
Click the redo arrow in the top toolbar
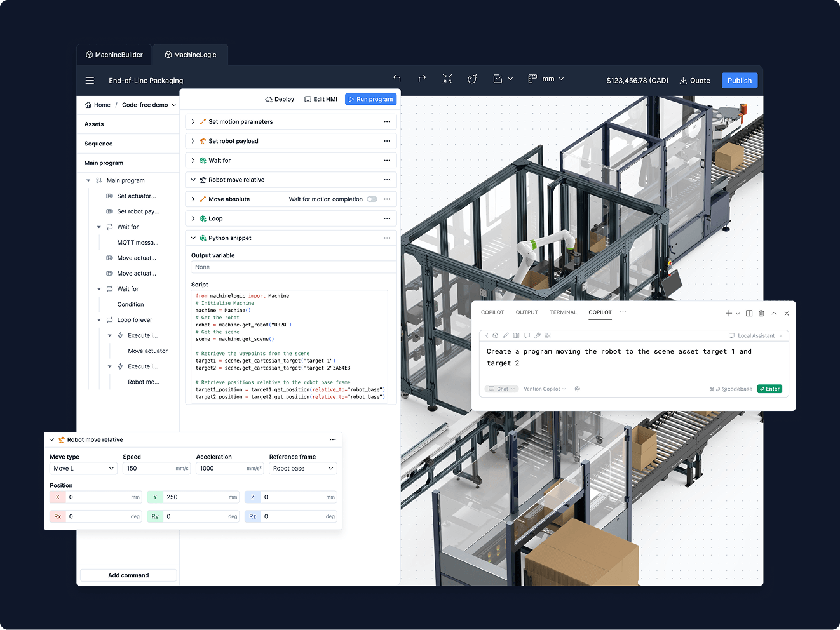click(422, 79)
